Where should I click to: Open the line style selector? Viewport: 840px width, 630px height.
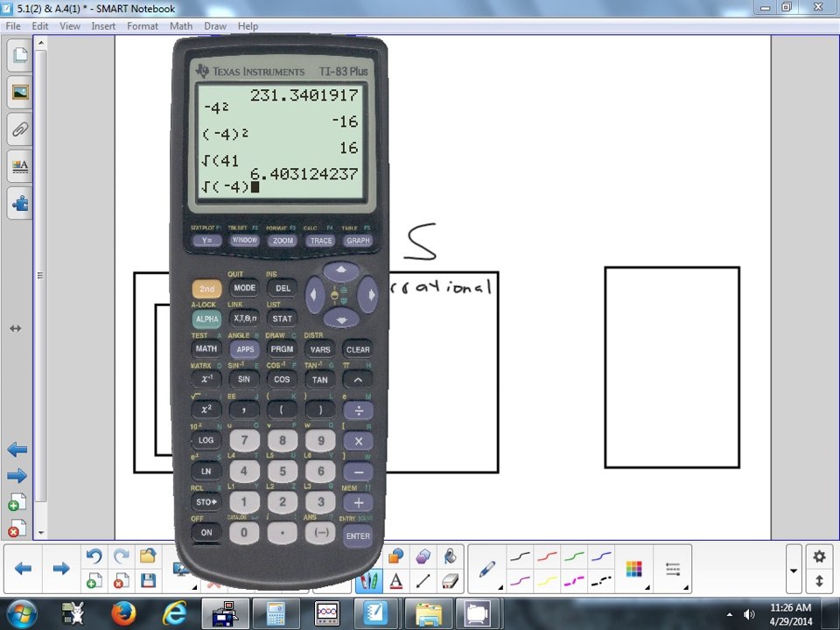(x=672, y=569)
